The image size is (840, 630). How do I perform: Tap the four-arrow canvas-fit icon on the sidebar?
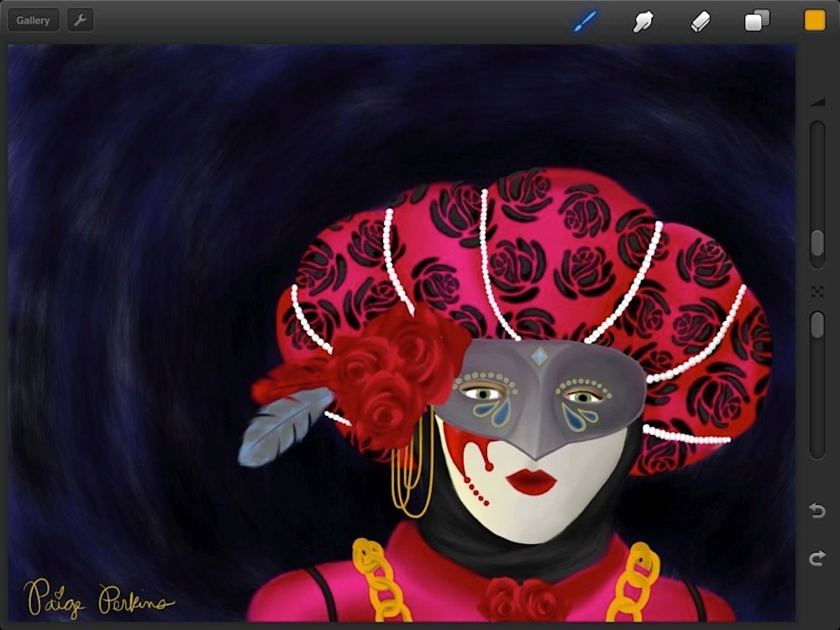point(816,290)
